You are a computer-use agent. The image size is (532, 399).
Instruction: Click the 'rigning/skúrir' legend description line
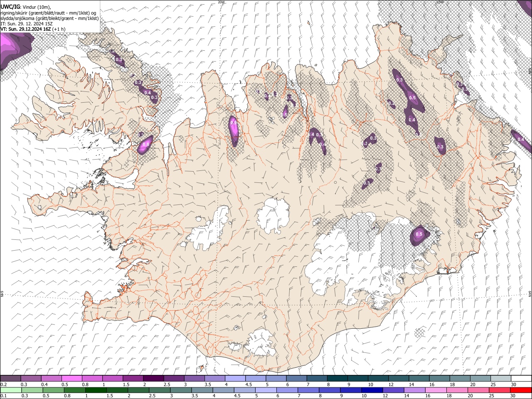49,12
